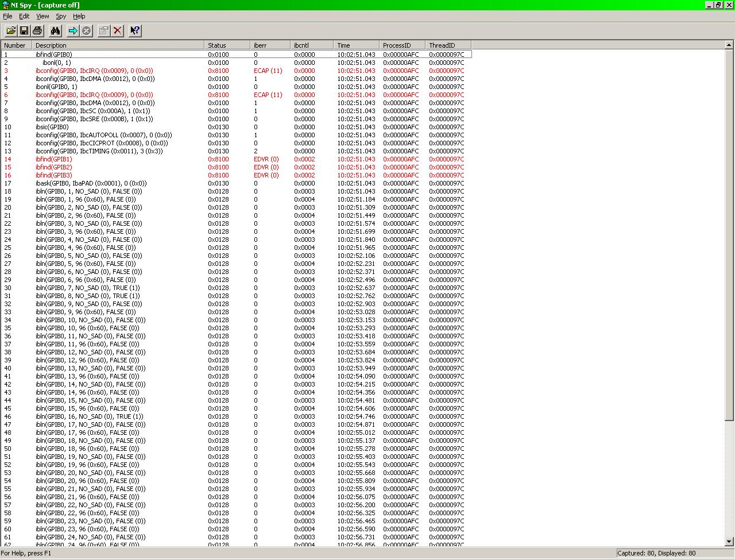Open the File menu
Screen dimensions: 735x560
7,16
